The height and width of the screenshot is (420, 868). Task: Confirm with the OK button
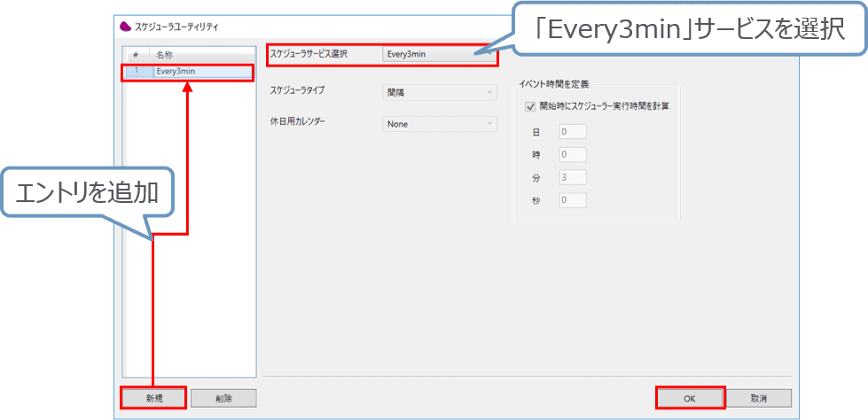tap(690, 399)
